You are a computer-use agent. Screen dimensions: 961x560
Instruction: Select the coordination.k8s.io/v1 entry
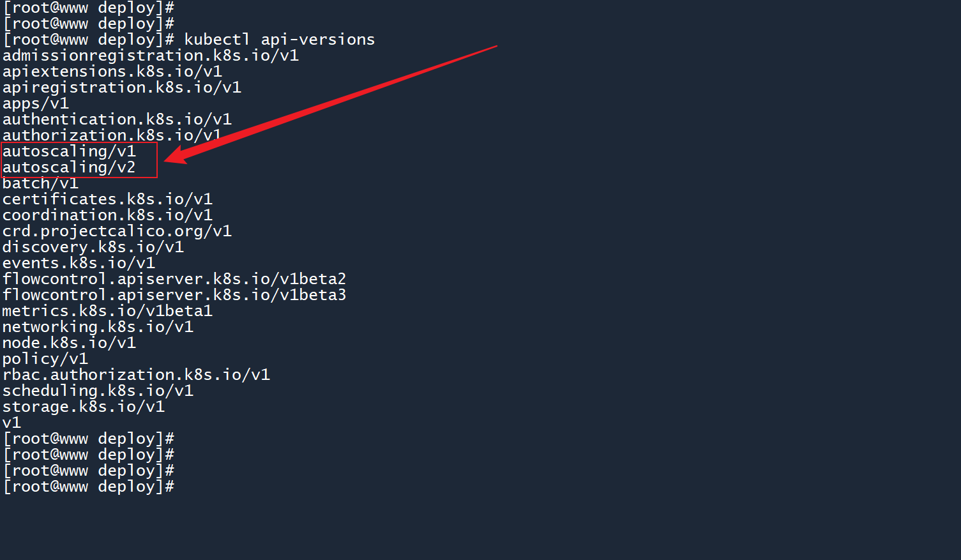pos(107,215)
